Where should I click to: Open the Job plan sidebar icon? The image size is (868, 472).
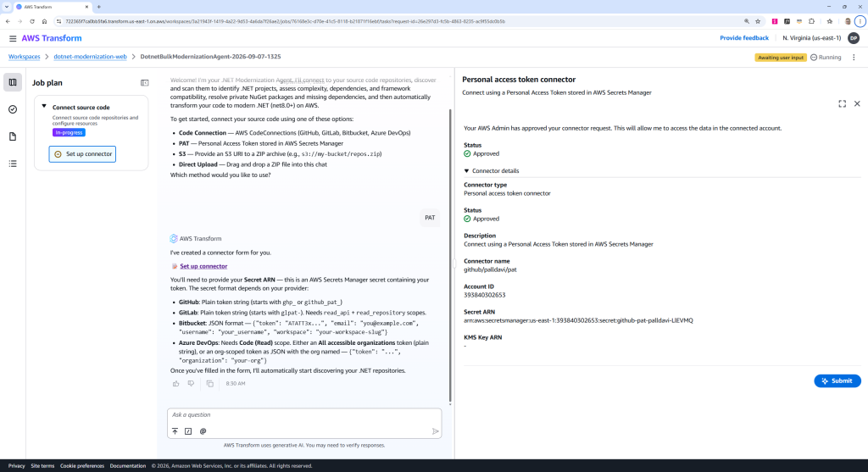(13, 82)
